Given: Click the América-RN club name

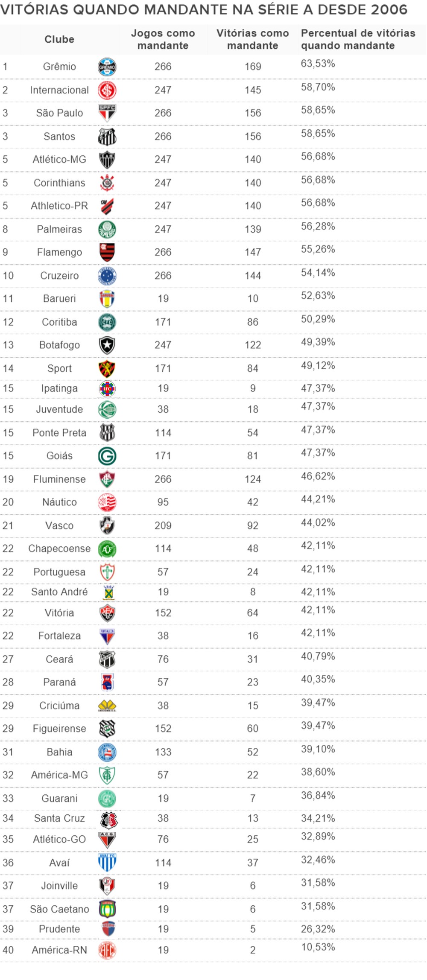Looking at the screenshot, I should point(59,950).
